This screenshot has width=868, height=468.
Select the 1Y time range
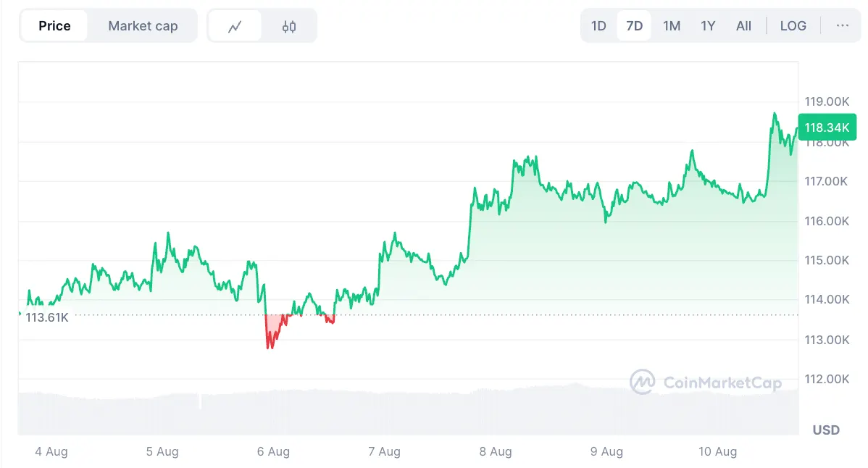[x=708, y=25]
